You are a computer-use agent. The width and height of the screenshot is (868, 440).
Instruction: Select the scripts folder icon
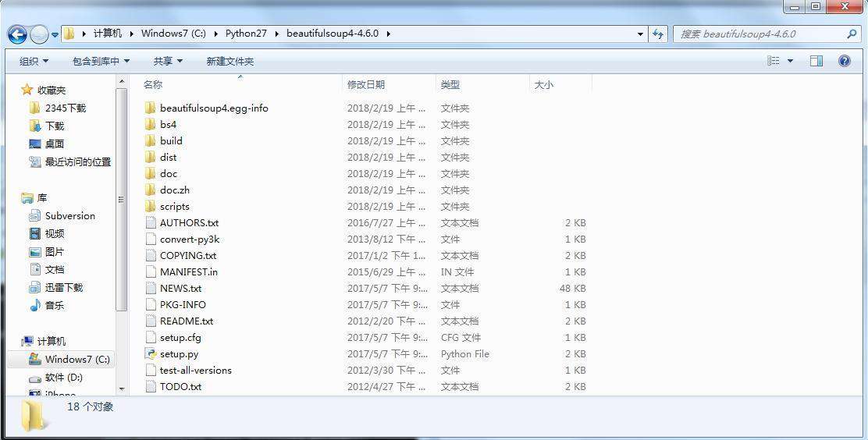click(x=150, y=207)
